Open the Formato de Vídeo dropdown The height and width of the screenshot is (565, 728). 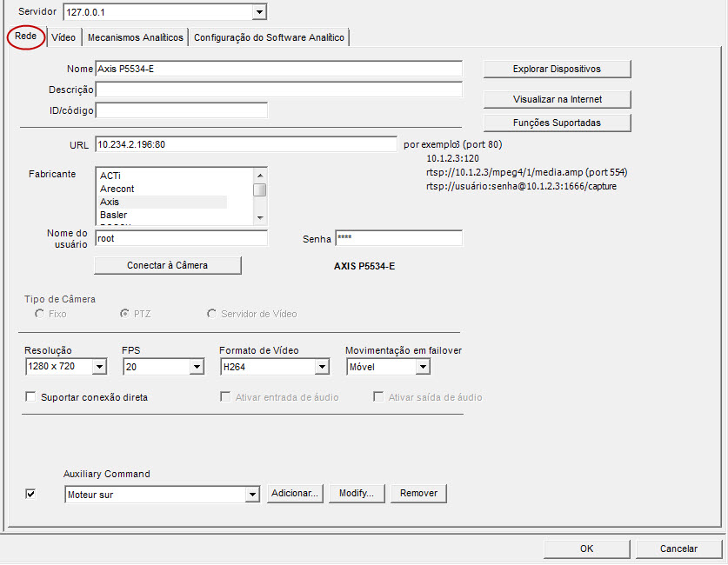click(322, 367)
